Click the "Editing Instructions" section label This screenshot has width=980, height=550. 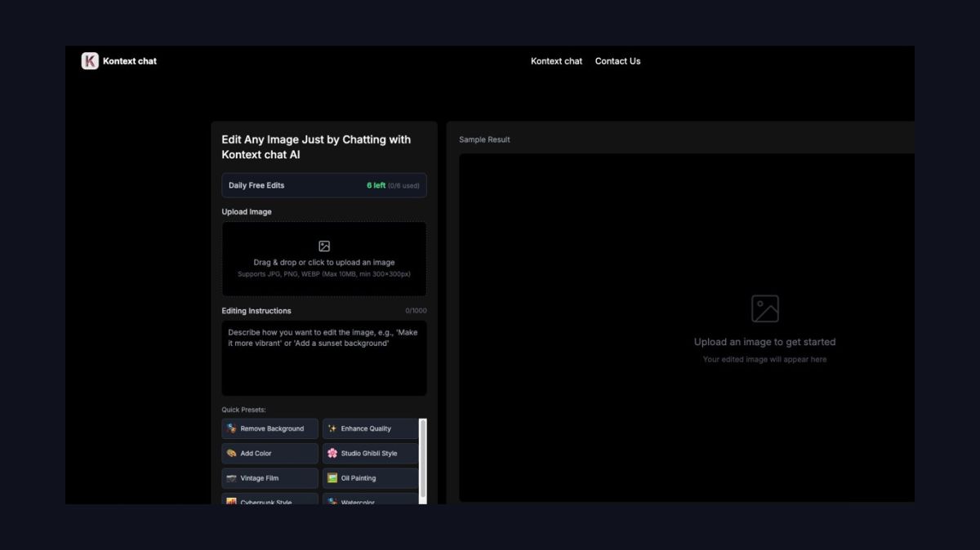(x=256, y=311)
